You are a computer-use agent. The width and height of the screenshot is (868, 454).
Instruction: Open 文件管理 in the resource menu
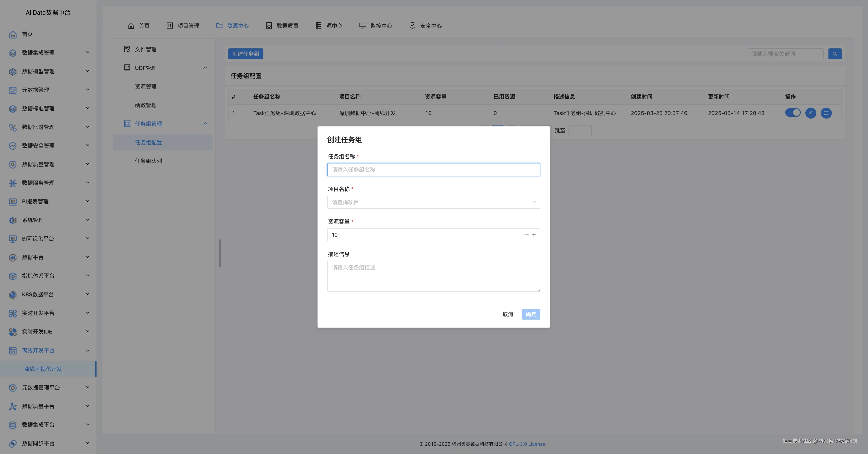(x=146, y=50)
